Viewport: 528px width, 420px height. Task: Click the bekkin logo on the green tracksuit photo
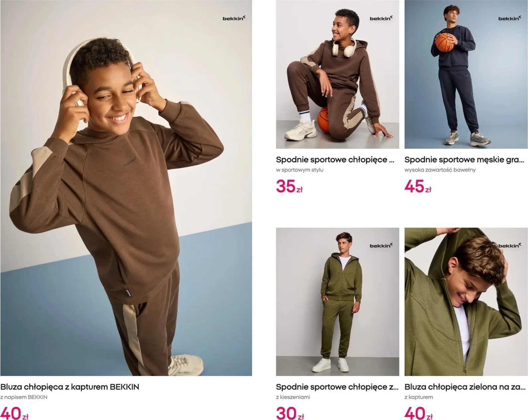click(381, 246)
